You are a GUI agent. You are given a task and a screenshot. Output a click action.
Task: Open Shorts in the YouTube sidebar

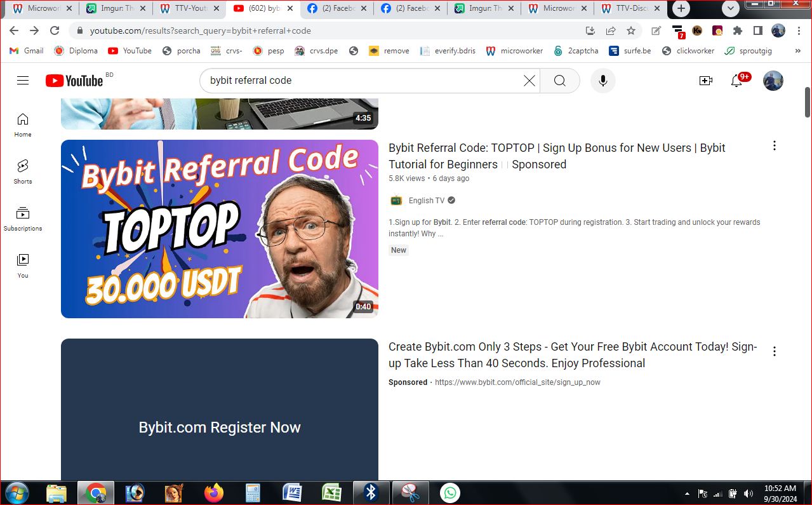pos(23,172)
